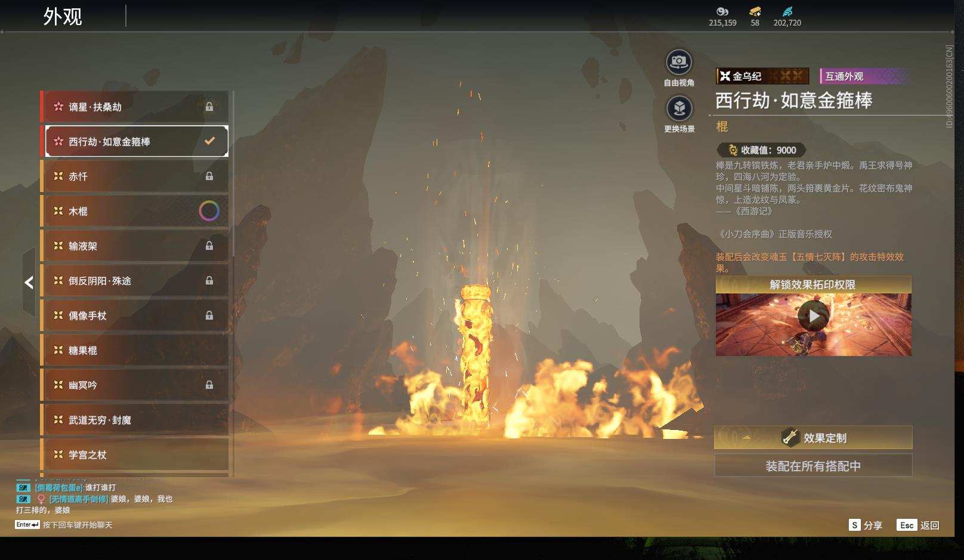Click the lock icon on 赤忏
Screen dimensions: 964x560
[209, 177]
